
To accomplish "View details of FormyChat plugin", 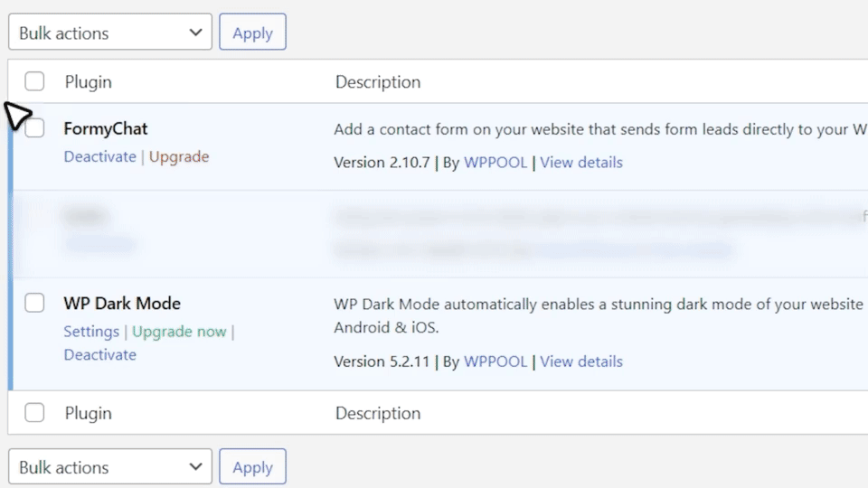I will click(581, 162).
